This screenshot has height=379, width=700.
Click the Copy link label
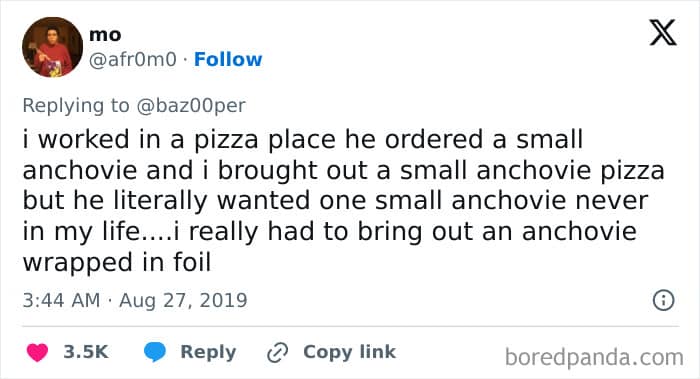[x=350, y=352]
